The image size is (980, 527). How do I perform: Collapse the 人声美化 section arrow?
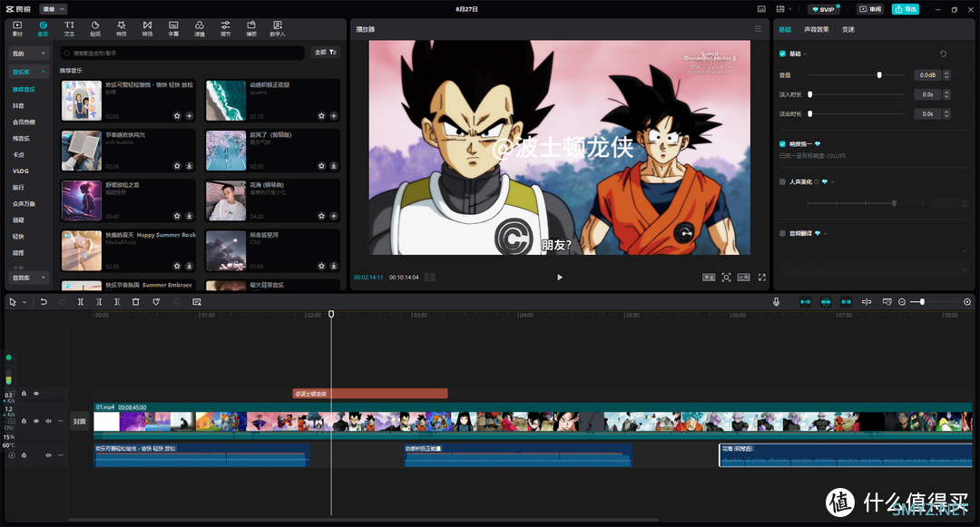click(x=832, y=181)
